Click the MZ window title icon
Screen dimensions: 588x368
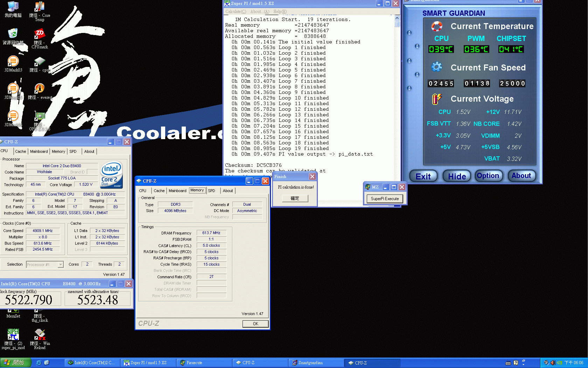tap(368, 187)
